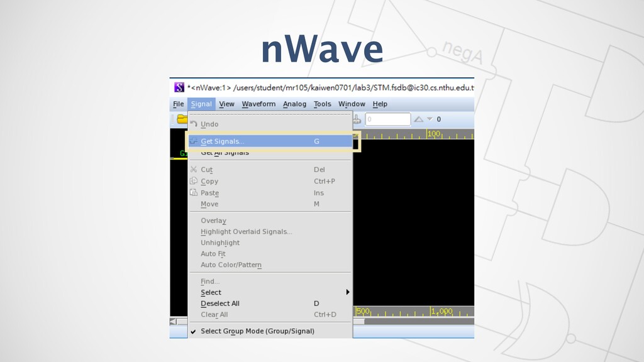Choose the Unhighlight menu entry

(x=270, y=243)
